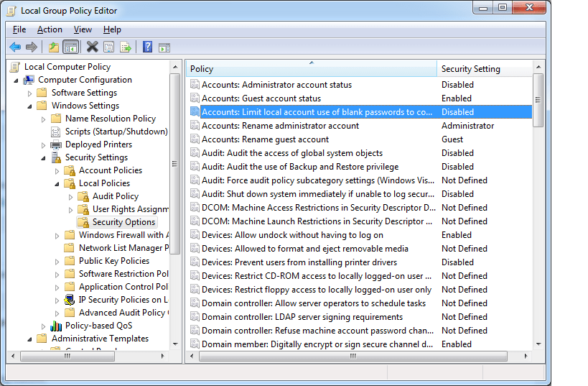Image resolution: width=588 pixels, height=386 pixels.
Task: Click Local Computer Policy root icon
Action: click(14, 67)
